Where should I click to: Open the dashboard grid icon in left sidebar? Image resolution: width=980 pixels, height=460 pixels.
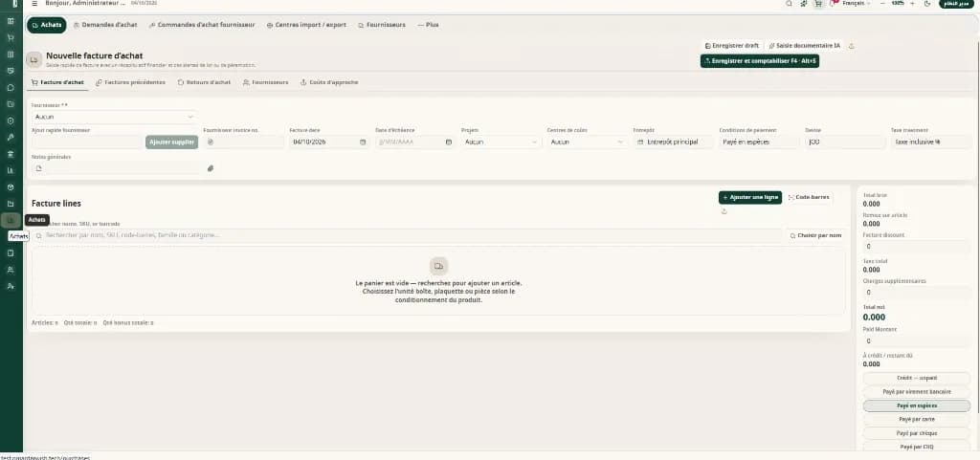(x=11, y=21)
